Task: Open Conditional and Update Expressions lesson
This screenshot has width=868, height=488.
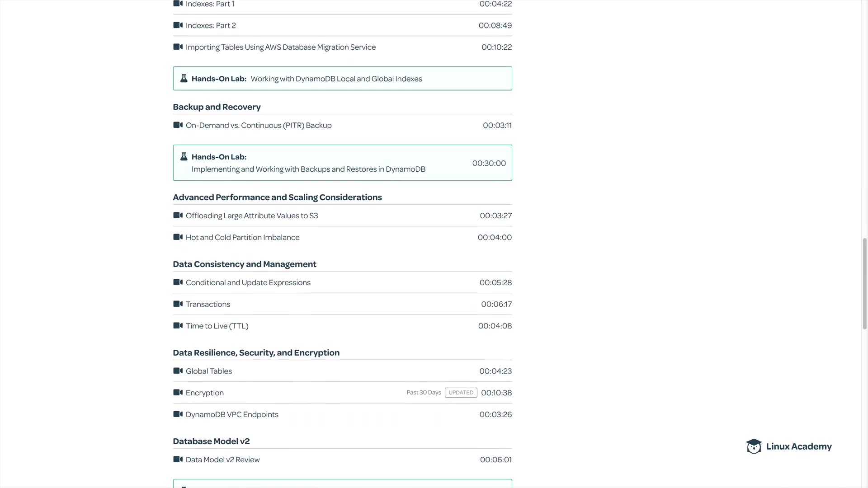Action: (x=248, y=283)
